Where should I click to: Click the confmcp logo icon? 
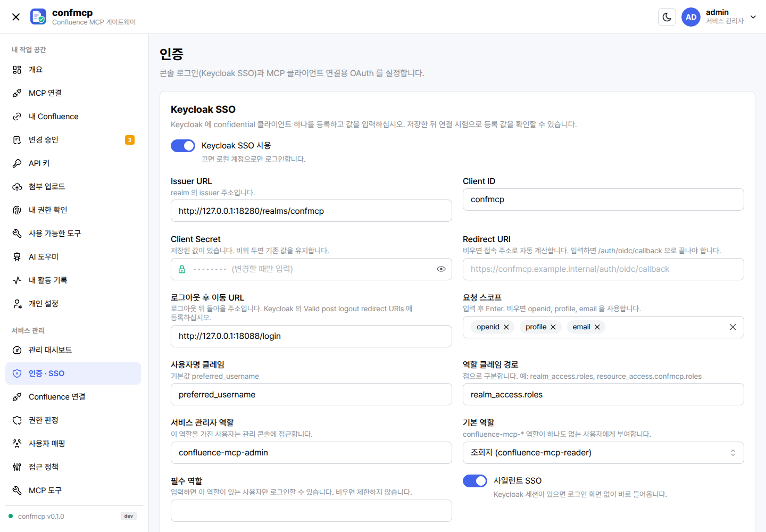(x=38, y=17)
